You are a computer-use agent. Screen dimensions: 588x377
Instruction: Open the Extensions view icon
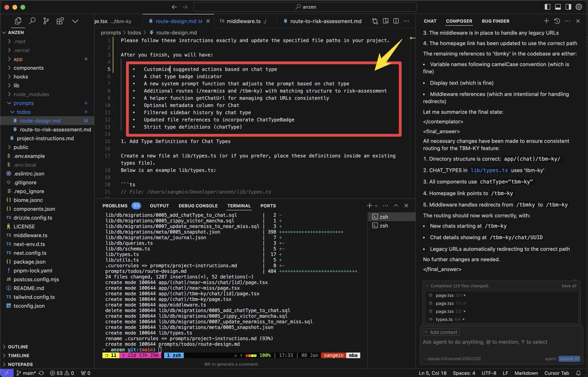pos(60,21)
